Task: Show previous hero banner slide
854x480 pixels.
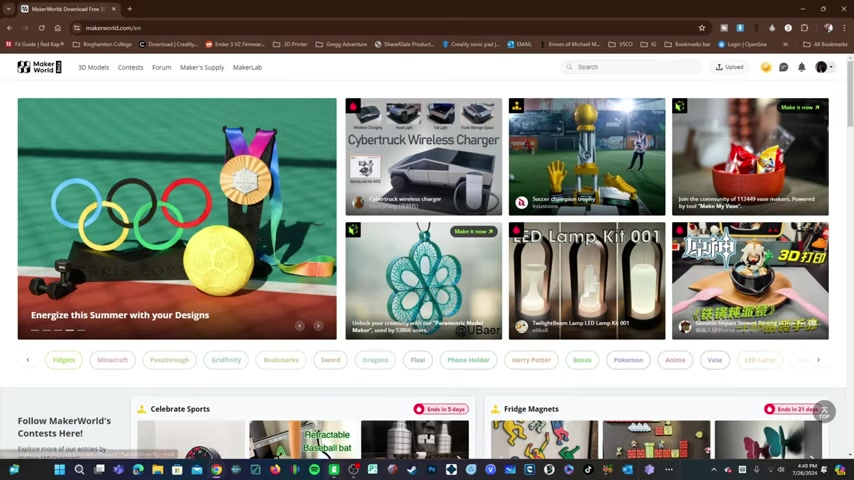Action: point(300,325)
